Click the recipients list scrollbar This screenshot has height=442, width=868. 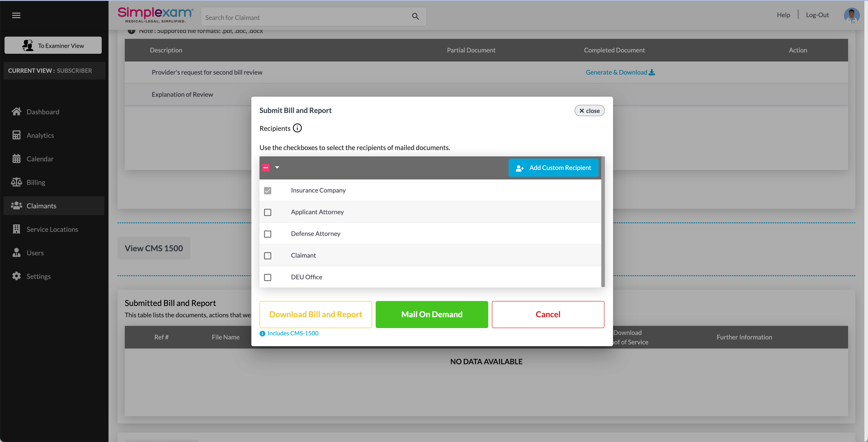point(603,222)
